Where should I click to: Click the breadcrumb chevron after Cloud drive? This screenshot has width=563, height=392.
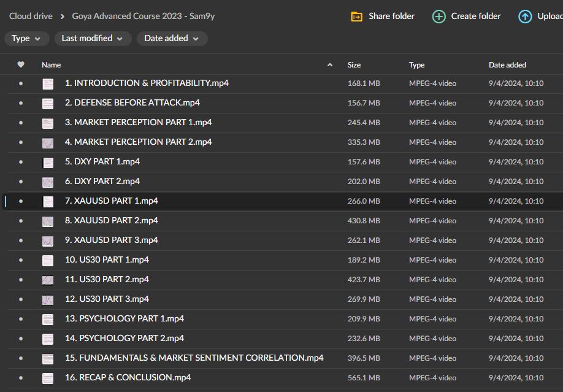click(x=63, y=17)
